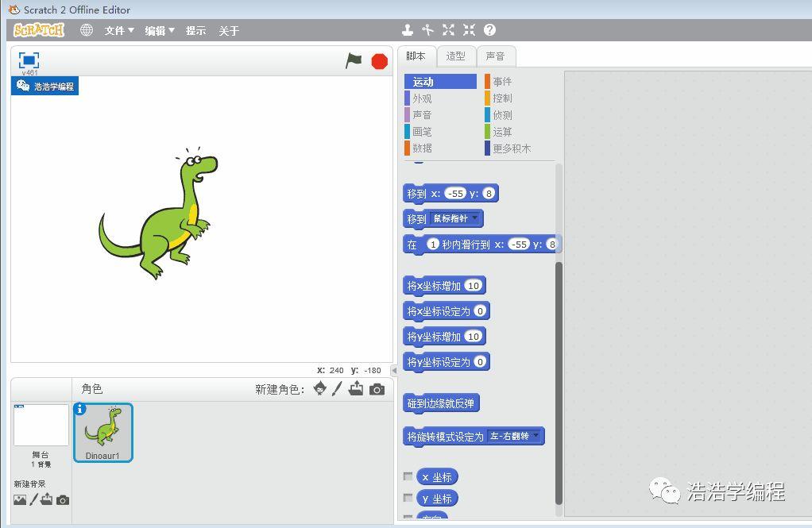Select the Dinoaur1 sprite thumbnail
Image resolution: width=812 pixels, height=528 pixels.
[x=103, y=432]
